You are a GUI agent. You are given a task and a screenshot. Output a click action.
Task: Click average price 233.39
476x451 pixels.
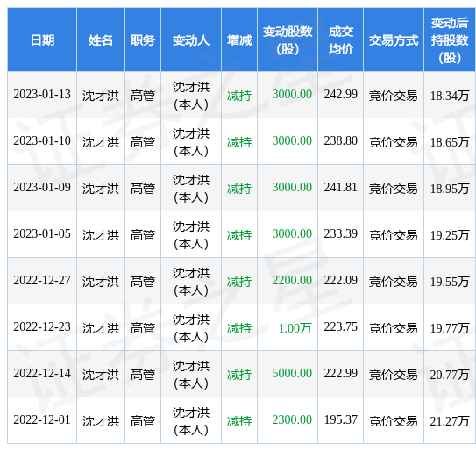point(340,233)
